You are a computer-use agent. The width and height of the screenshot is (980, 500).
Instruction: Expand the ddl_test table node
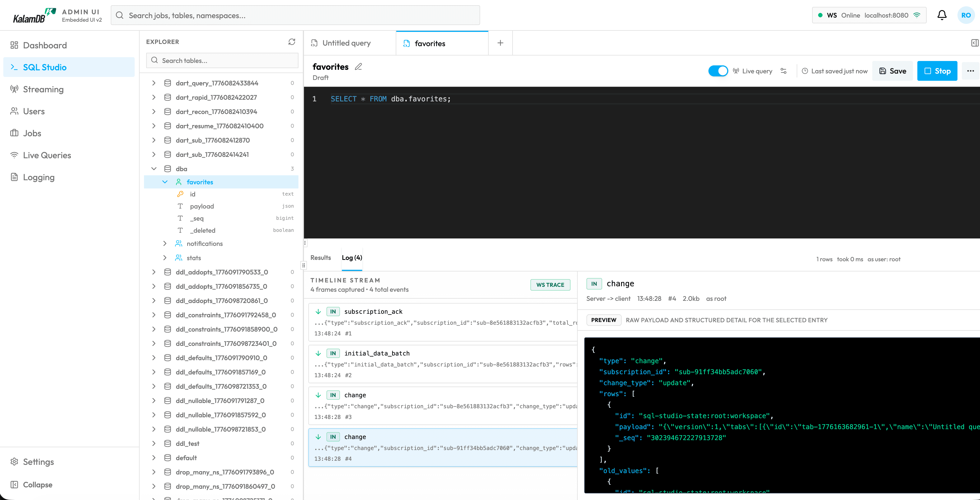[x=154, y=443]
